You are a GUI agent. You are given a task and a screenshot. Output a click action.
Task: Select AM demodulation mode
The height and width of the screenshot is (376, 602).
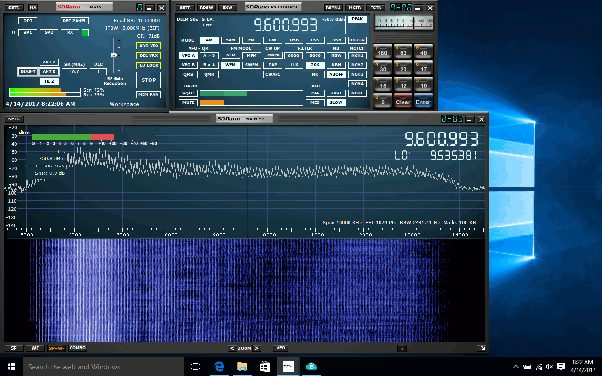tap(210, 40)
